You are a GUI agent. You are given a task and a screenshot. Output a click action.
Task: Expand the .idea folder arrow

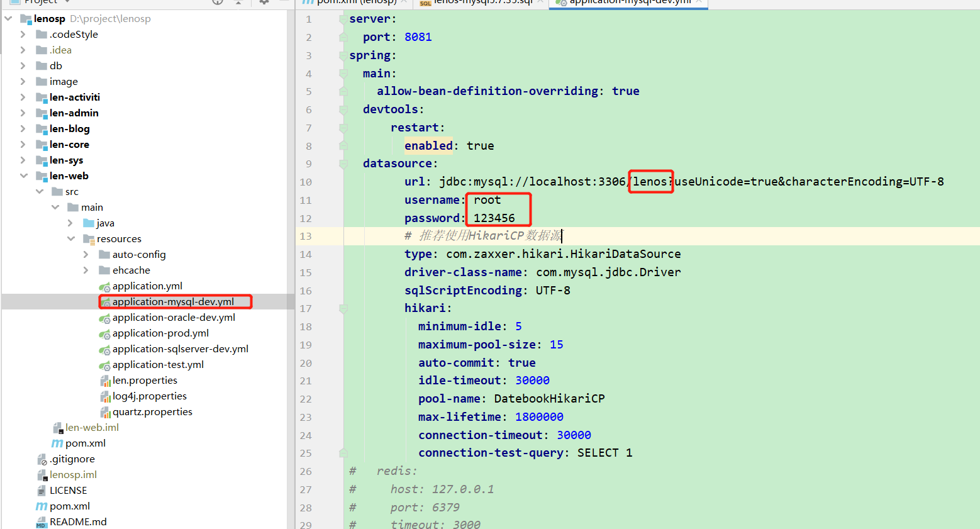(x=23, y=50)
